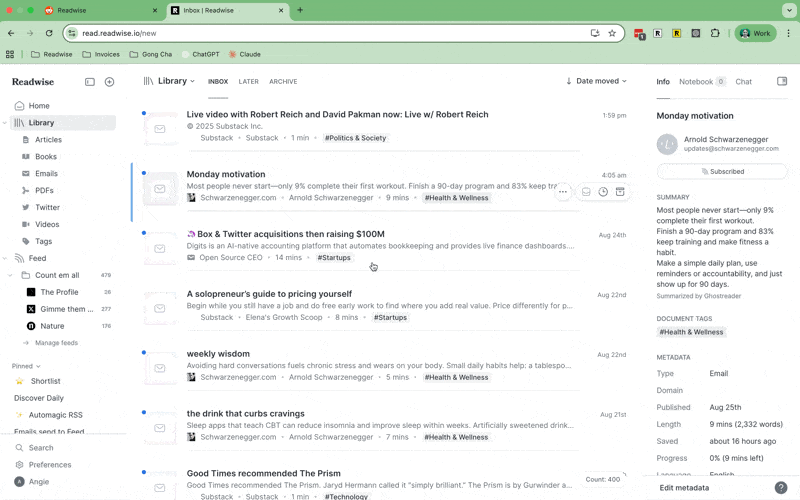Move Monday motivation to Inbox icon

pos(586,192)
